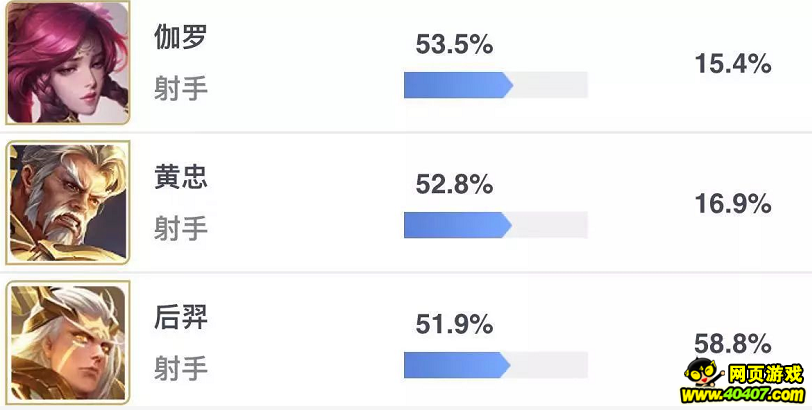Select the hero name 后羿
812x410 pixels.
tap(181, 317)
